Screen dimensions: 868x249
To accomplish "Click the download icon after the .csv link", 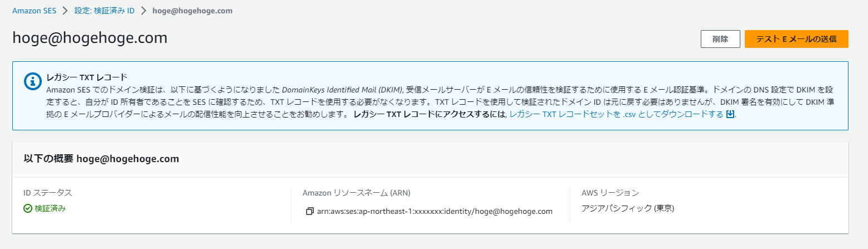I will [731, 114].
